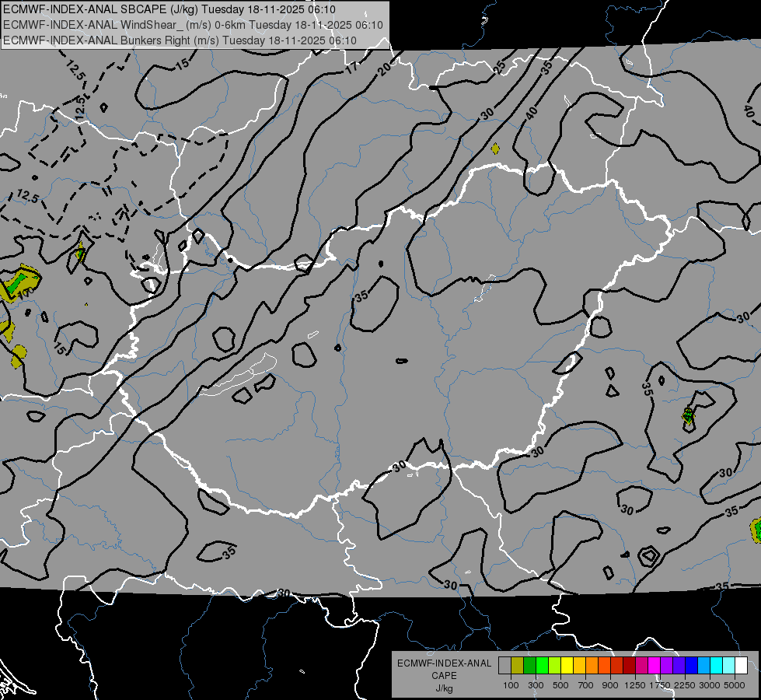Screen dimensions: 761x700
Task: Click the dark red legend swatch
Action: coord(629,666)
